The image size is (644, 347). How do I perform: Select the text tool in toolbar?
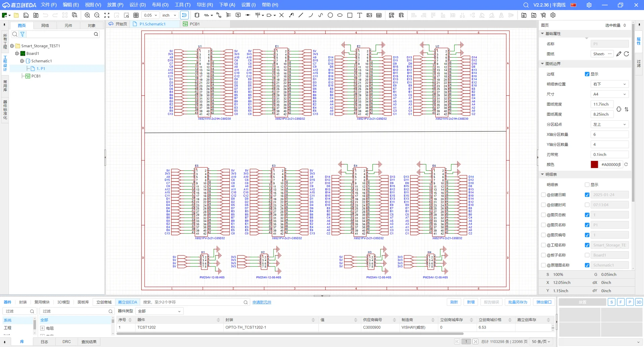point(359,15)
